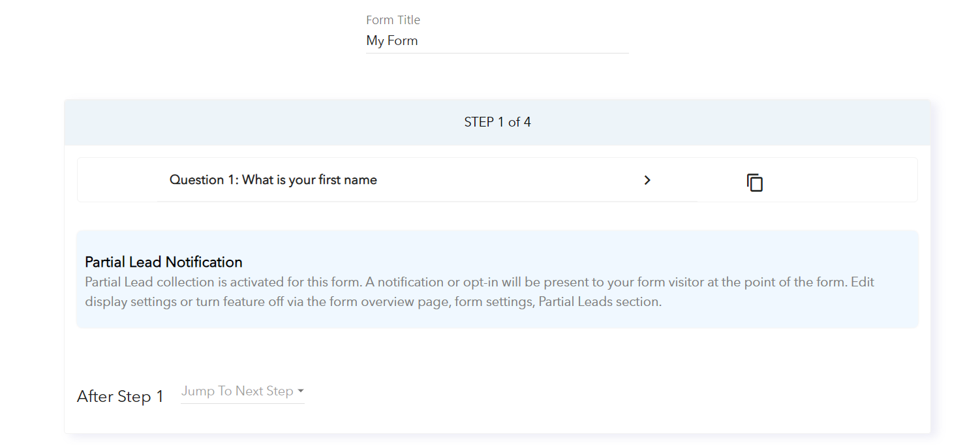This screenshot has height=445, width=980.
Task: Click the 'After Step 1' label
Action: point(120,396)
